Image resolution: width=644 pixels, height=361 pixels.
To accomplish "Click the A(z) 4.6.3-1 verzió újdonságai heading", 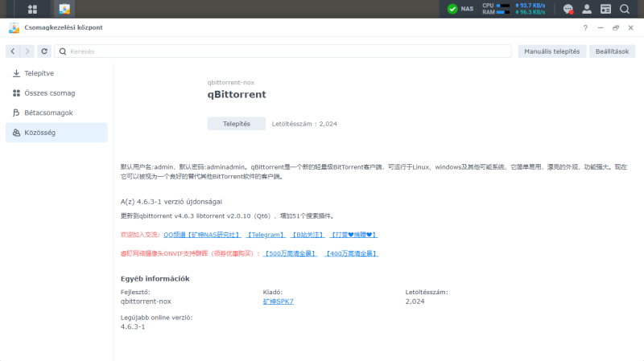I will (x=171, y=202).
